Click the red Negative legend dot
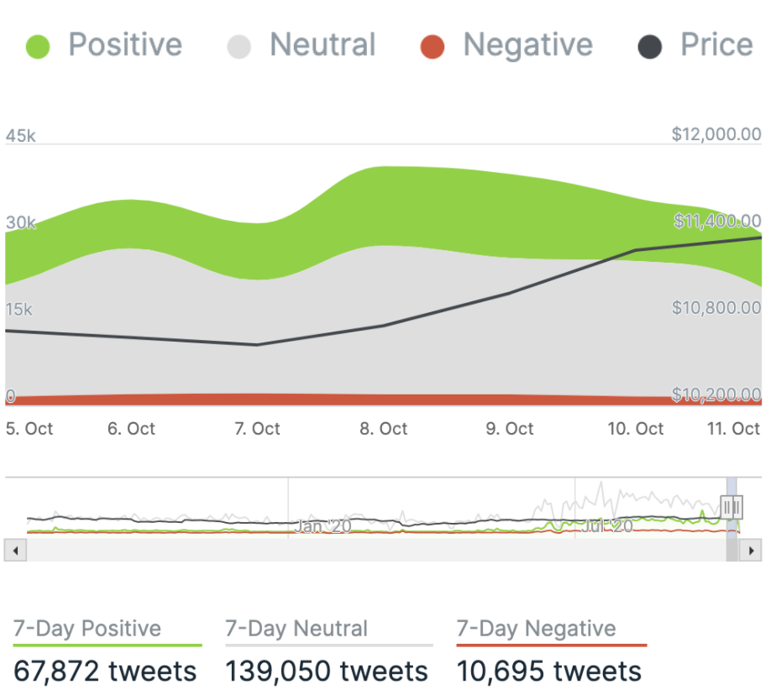This screenshot has height=700, width=781. (x=432, y=46)
